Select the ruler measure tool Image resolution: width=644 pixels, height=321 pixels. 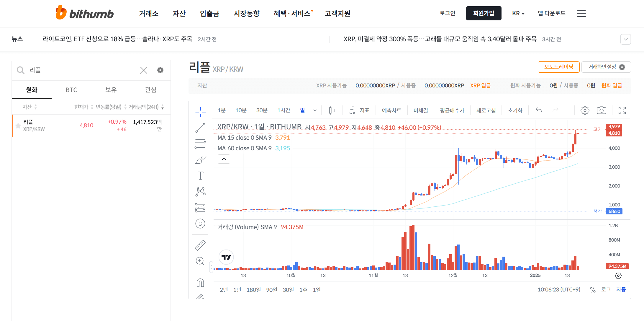200,245
